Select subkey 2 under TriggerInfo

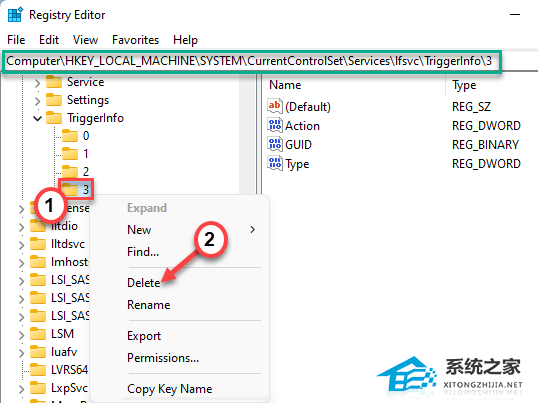86,171
